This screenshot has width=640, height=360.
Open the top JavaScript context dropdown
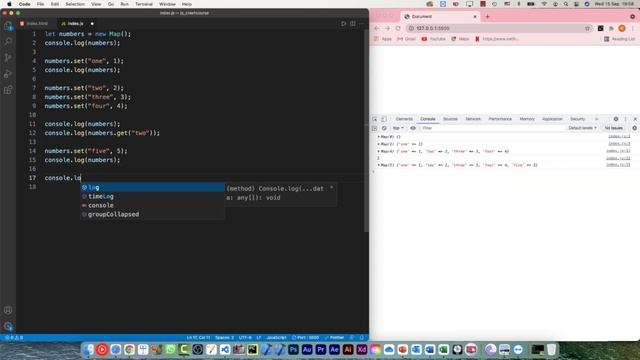[398, 128]
